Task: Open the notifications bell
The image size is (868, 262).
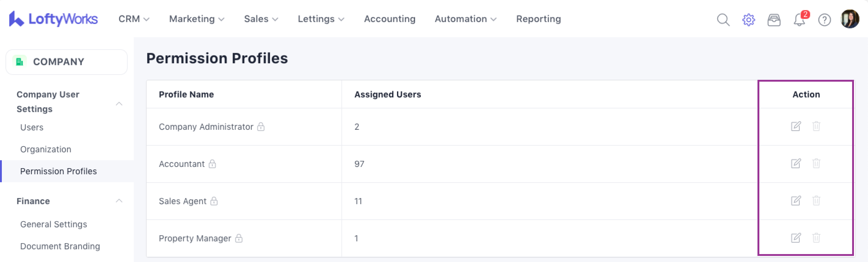Action: [x=799, y=20]
